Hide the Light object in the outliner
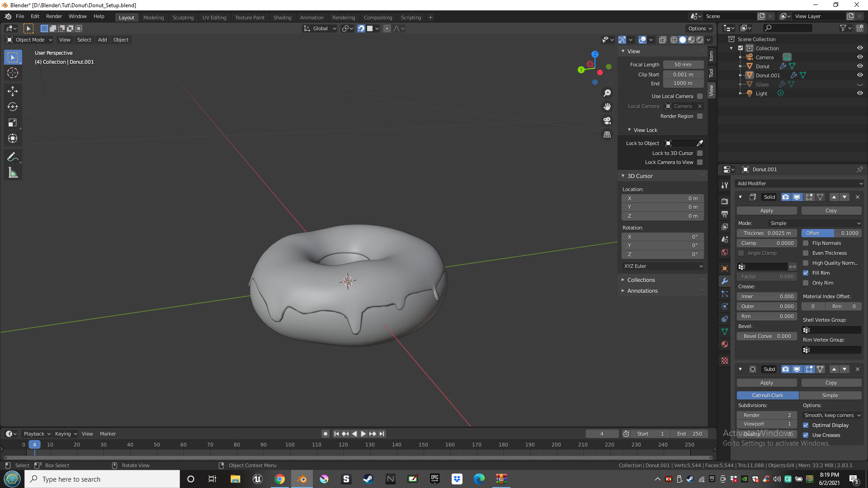The height and width of the screenshot is (488, 868). click(860, 93)
